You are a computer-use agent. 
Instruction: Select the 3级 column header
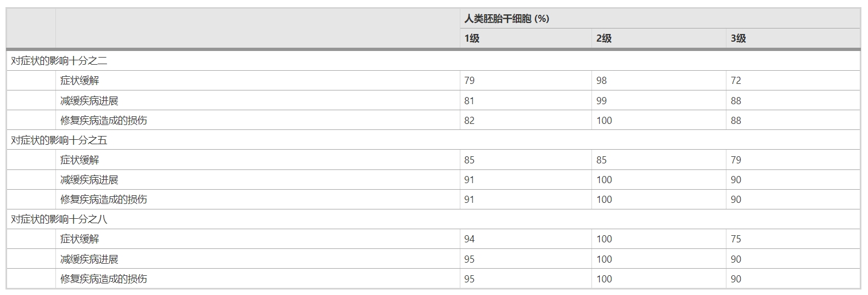tap(738, 38)
